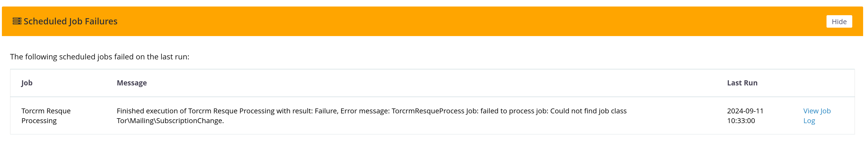Click 'Could not find job class' text
868x144 pixels.
coord(588,111)
